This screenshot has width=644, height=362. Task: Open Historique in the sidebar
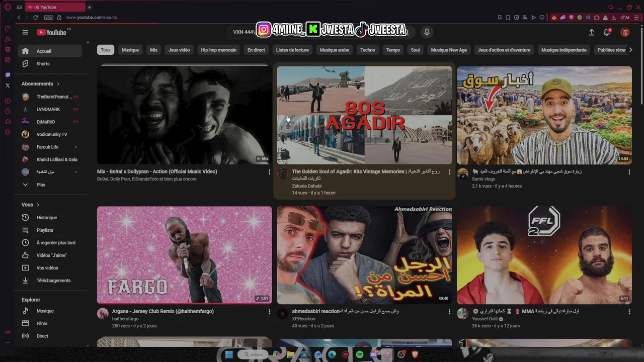(x=50, y=218)
